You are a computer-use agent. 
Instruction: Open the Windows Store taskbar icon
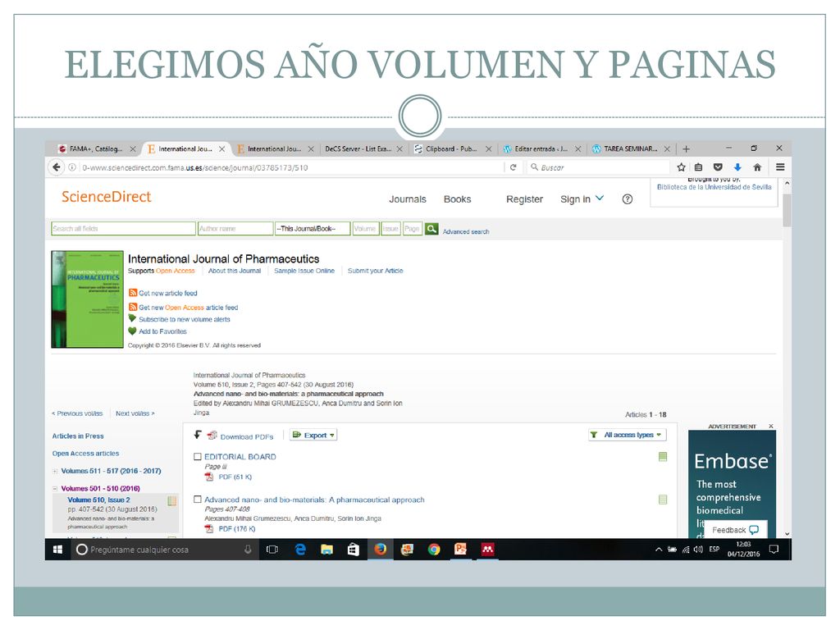[x=354, y=549]
